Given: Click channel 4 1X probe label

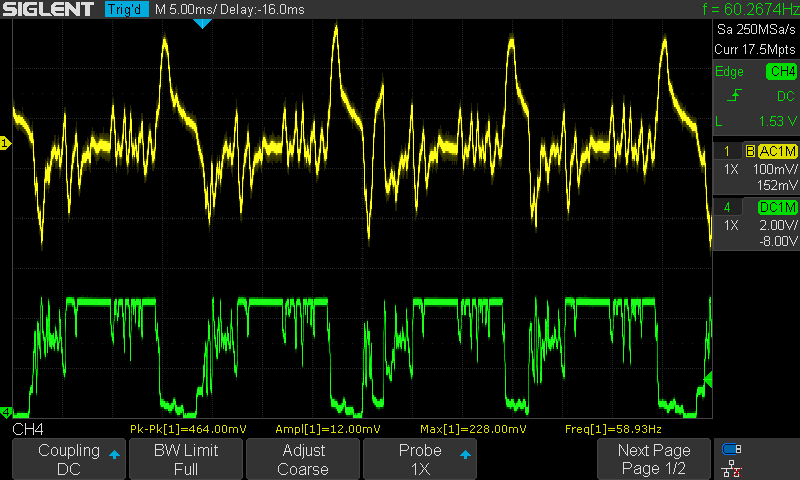Looking at the screenshot, I should [x=731, y=225].
